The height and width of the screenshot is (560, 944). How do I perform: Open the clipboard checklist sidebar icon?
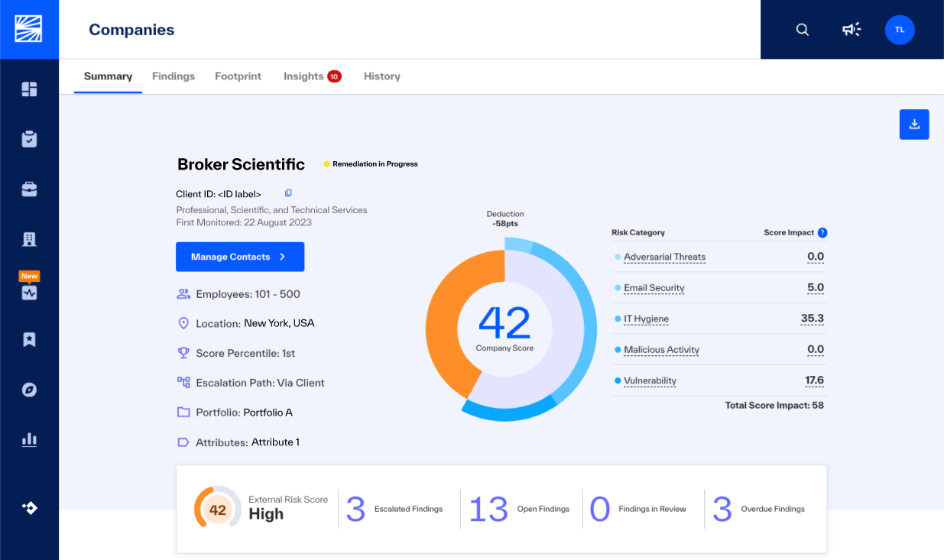click(x=29, y=139)
